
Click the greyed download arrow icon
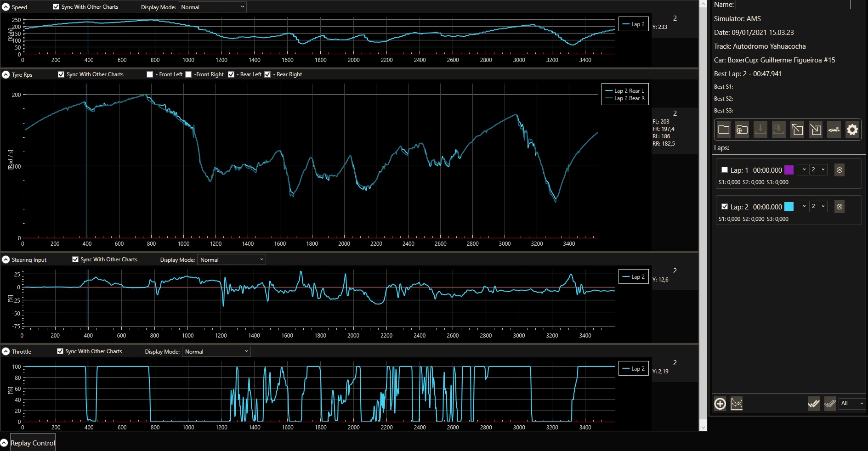coord(760,130)
